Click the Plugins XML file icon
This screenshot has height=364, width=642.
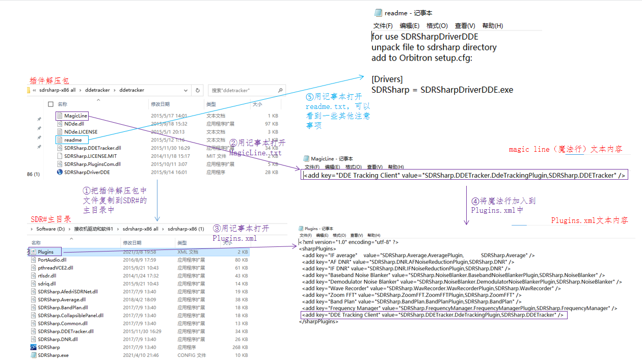(x=33, y=252)
